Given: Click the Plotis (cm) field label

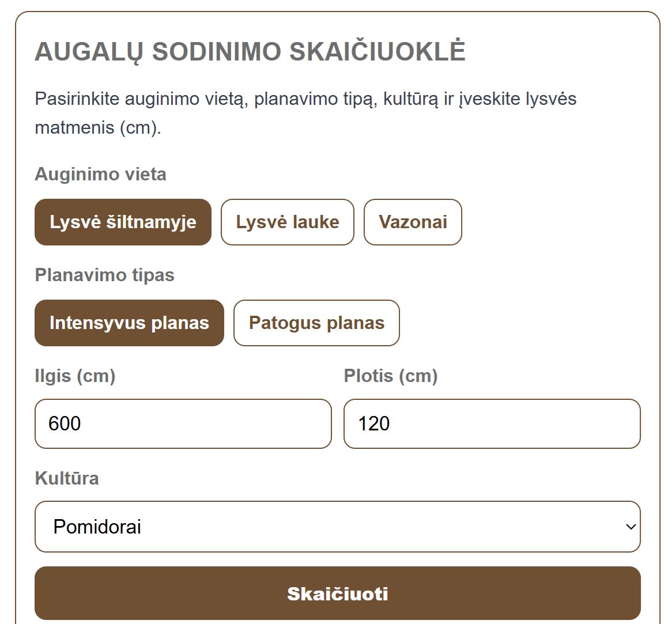Looking at the screenshot, I should (x=390, y=376).
